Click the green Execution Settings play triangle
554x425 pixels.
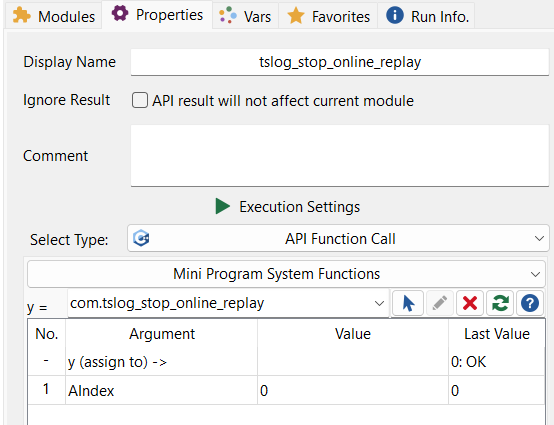pyautogui.click(x=223, y=206)
